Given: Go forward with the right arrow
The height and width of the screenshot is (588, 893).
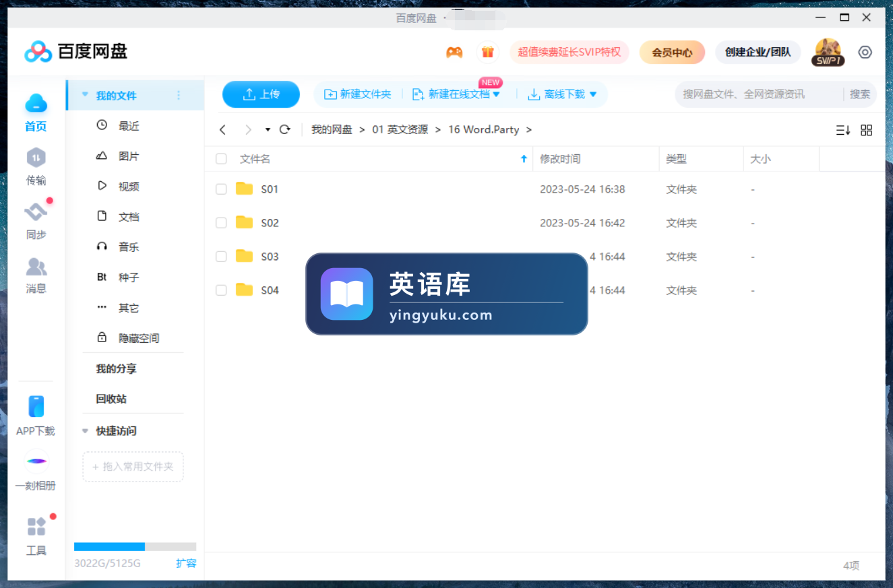Looking at the screenshot, I should click(248, 129).
